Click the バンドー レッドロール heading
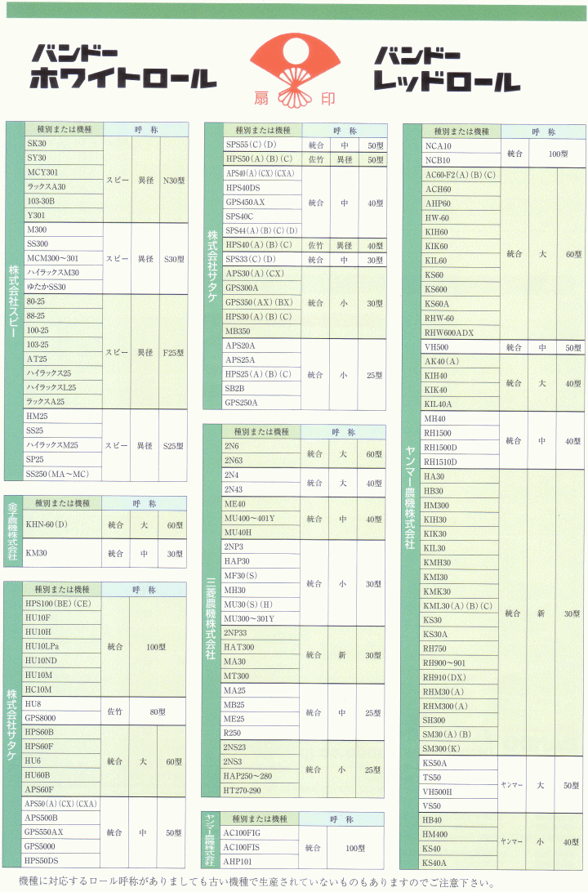Screen dimensions: 588x892 click(x=447, y=69)
